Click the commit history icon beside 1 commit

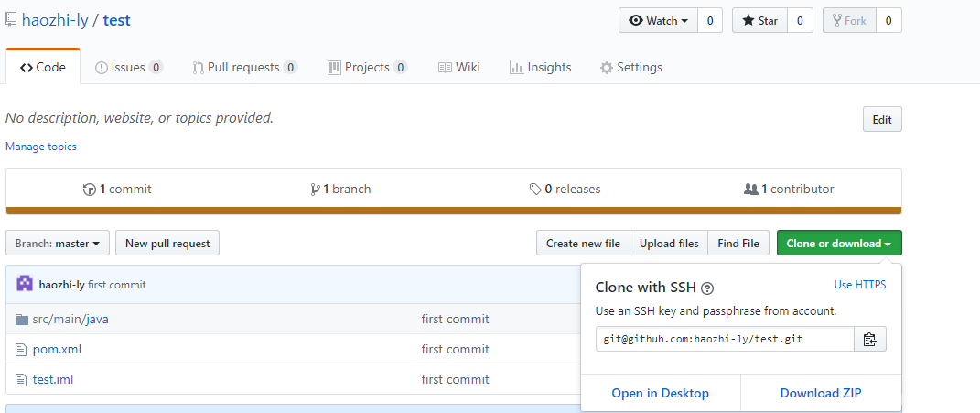(90, 189)
